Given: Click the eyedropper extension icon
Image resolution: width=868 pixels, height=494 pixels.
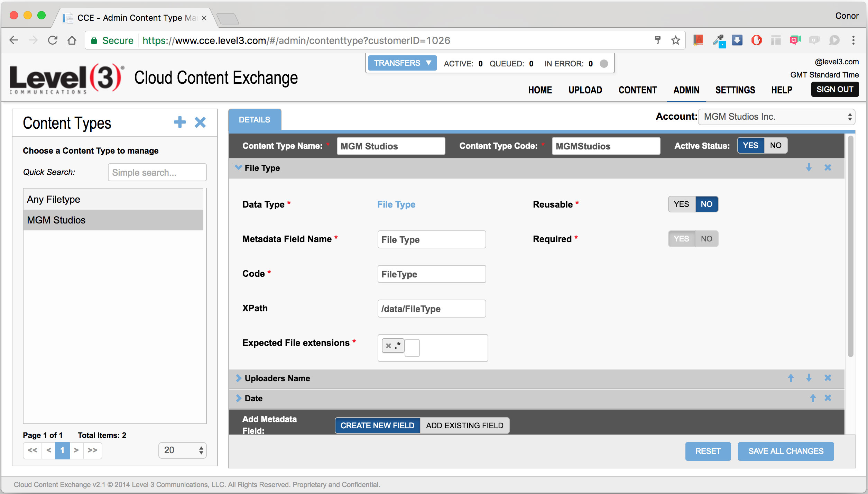Looking at the screenshot, I should 719,41.
